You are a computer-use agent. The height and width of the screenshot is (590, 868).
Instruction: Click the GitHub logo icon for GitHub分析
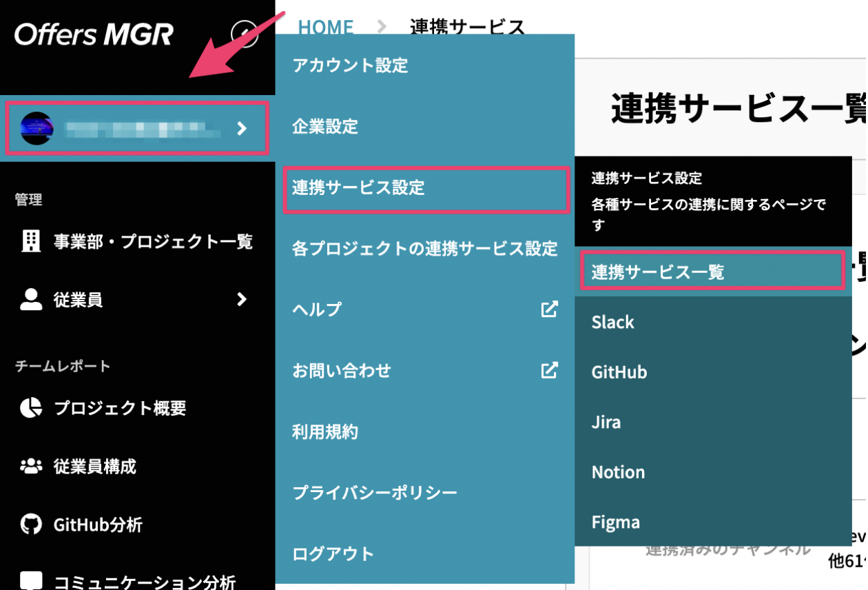click(x=30, y=525)
